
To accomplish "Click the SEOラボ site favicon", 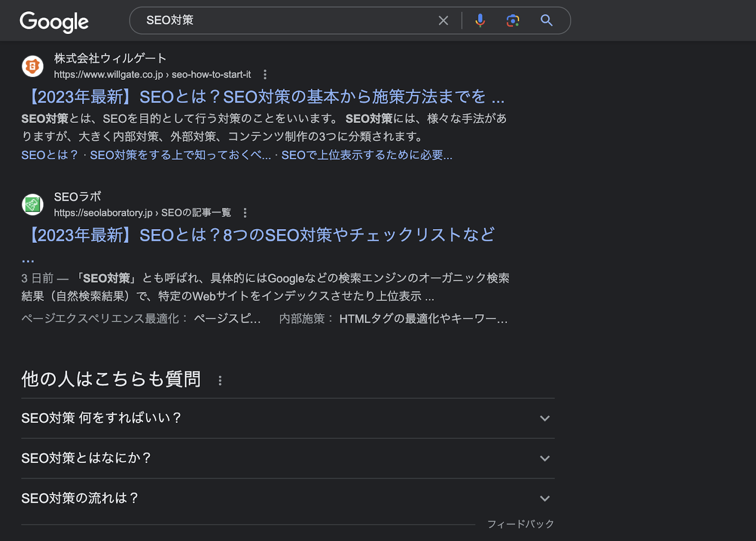I will 33,205.
